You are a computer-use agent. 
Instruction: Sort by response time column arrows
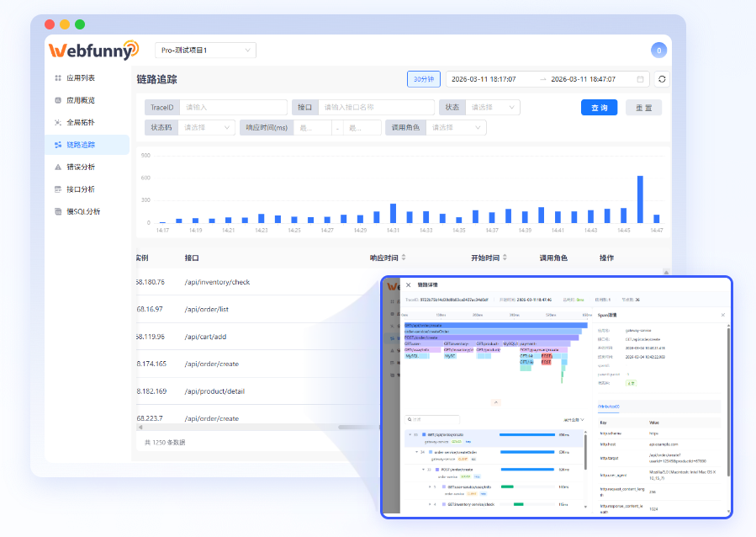403,258
